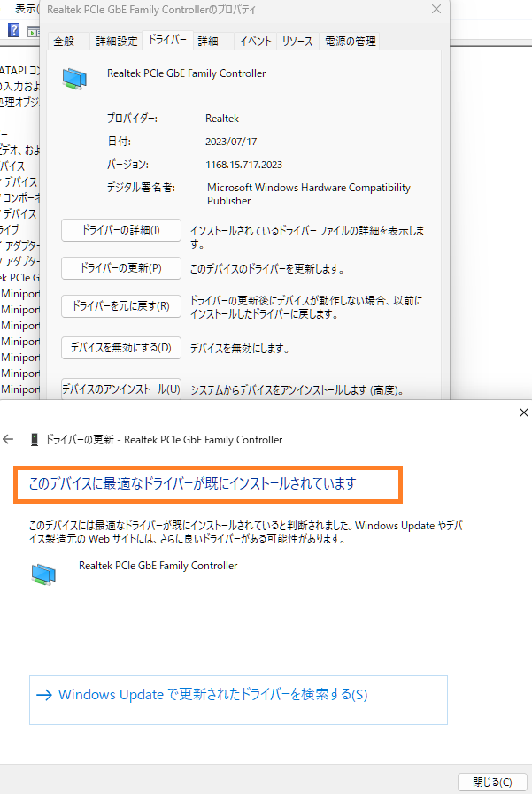532x794 pixels.
Task: Click the 日付: label
Action: (119, 142)
